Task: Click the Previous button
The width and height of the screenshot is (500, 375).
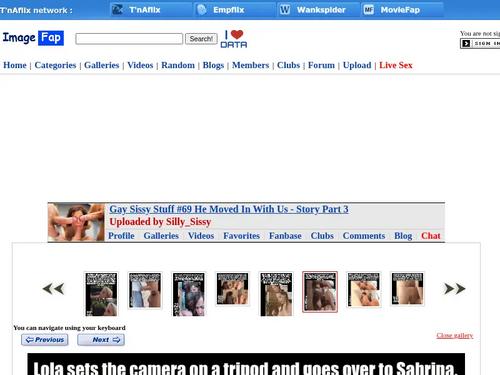Action: [45, 340]
